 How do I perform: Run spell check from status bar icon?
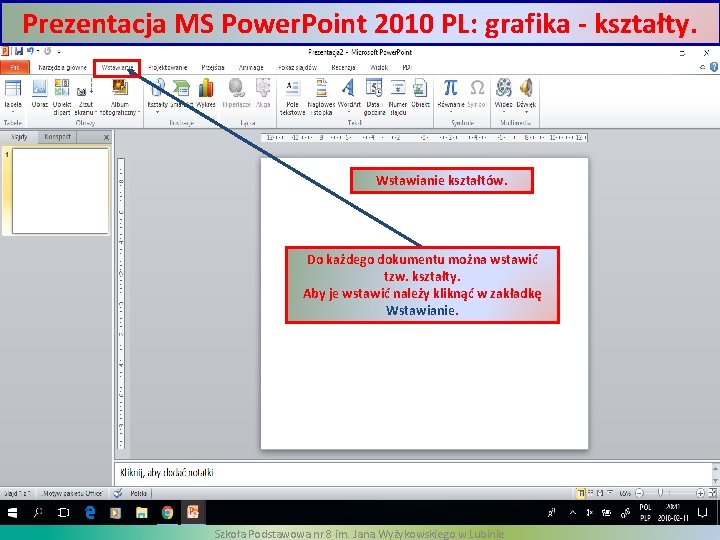coord(118,493)
